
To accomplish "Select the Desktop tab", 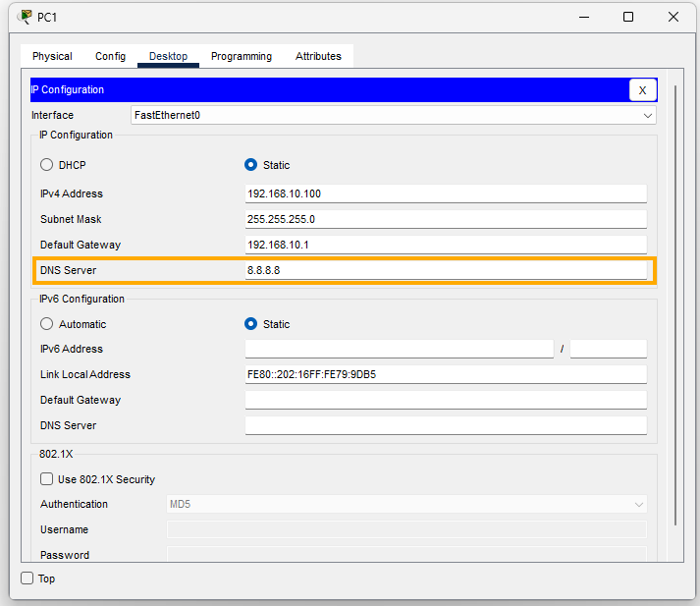I will tap(168, 56).
